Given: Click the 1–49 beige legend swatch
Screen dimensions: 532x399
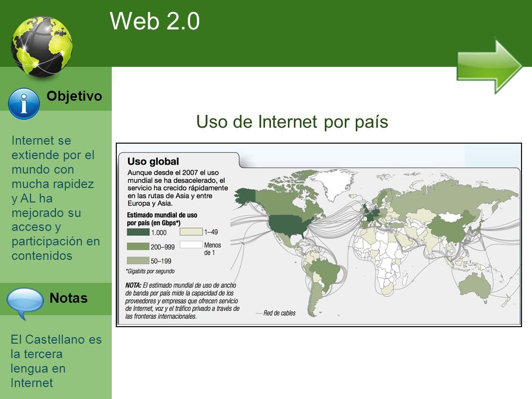Looking at the screenshot, I should coord(191,232).
